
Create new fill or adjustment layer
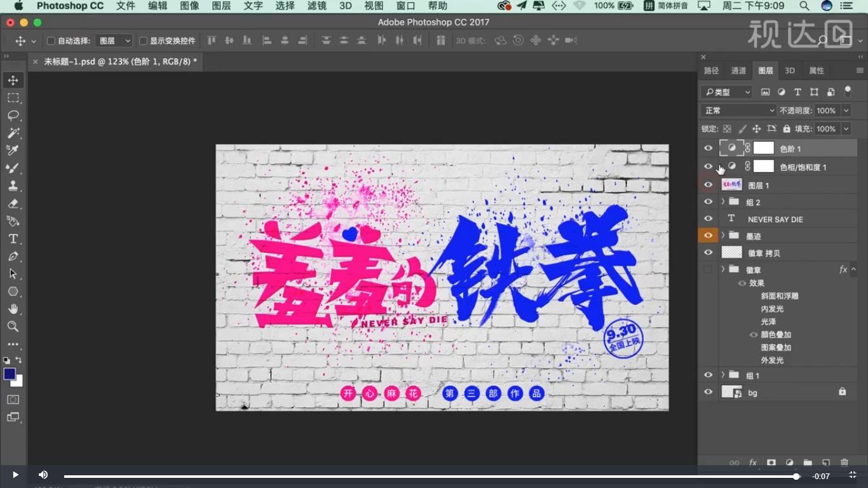[790, 463]
